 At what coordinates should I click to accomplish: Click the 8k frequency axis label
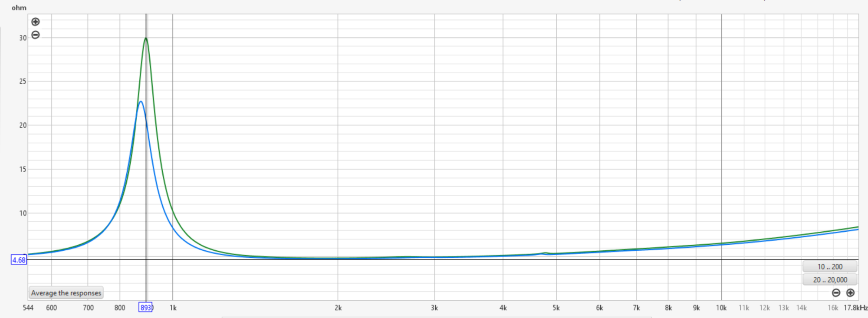668,308
